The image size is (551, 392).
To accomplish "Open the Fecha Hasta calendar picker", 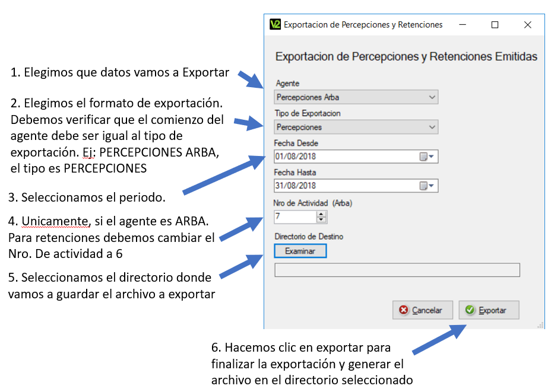I will click(x=427, y=186).
